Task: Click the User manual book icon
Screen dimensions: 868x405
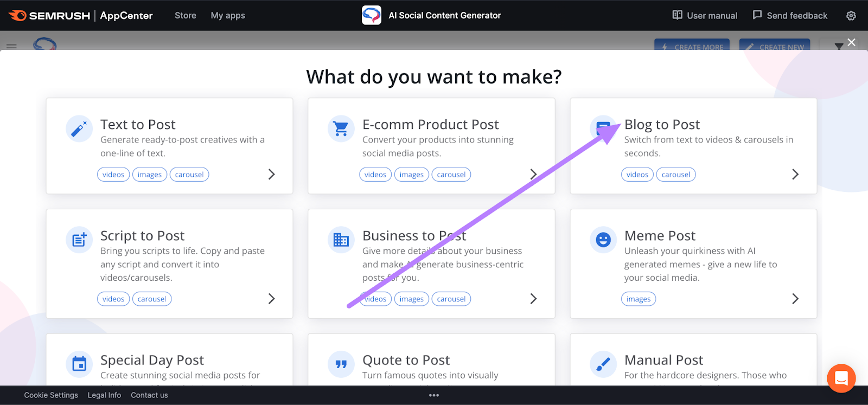Action: 677,15
